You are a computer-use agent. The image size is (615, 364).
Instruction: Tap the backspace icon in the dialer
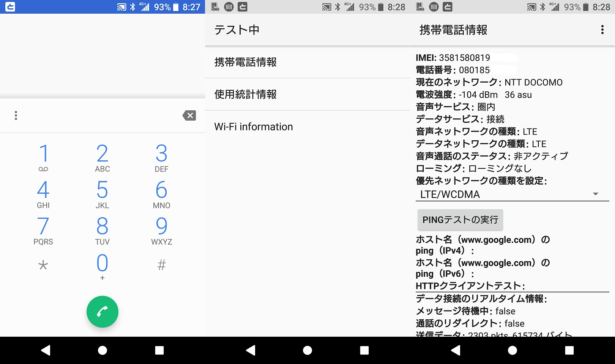[x=189, y=116]
